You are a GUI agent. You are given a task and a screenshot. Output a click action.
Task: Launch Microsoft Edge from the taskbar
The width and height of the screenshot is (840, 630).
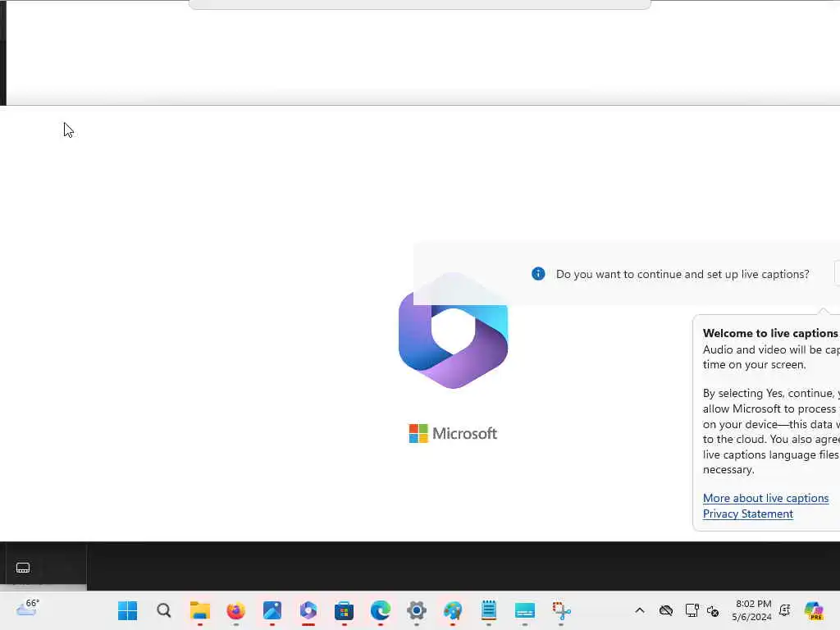pyautogui.click(x=381, y=610)
